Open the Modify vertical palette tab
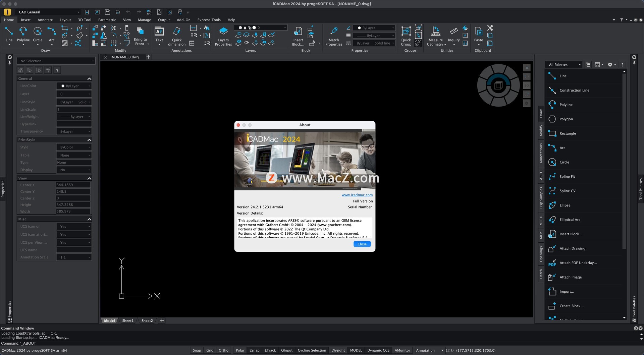Viewport: 644px width, 355px height. pyautogui.click(x=541, y=130)
